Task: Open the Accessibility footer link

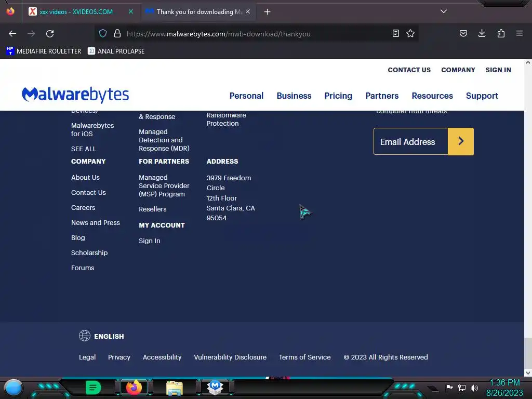Action: point(162,357)
